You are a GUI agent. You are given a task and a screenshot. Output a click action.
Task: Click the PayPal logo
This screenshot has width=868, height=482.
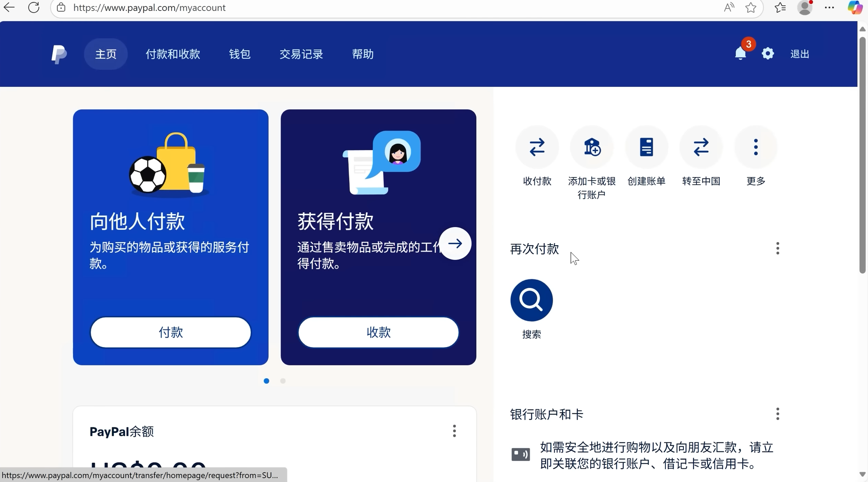(x=58, y=54)
